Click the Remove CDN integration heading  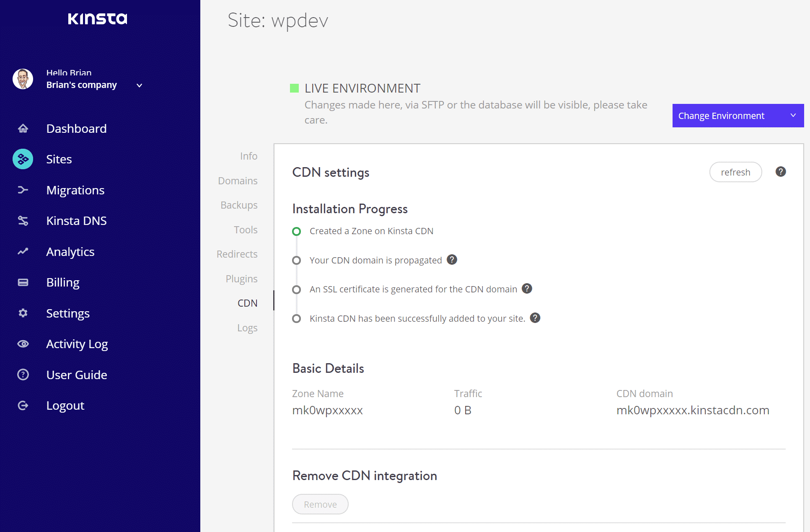(365, 476)
